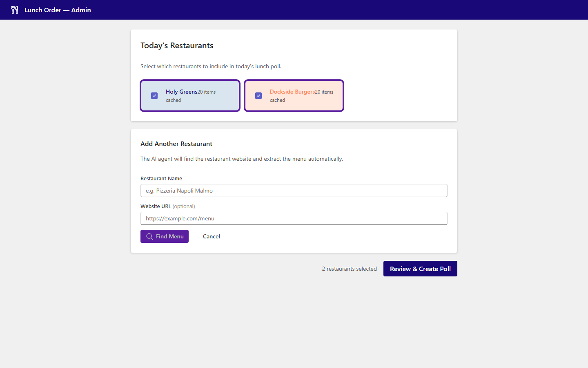This screenshot has width=588, height=368.
Task: Click the Lunch Order — Admin title
Action: 58,10
